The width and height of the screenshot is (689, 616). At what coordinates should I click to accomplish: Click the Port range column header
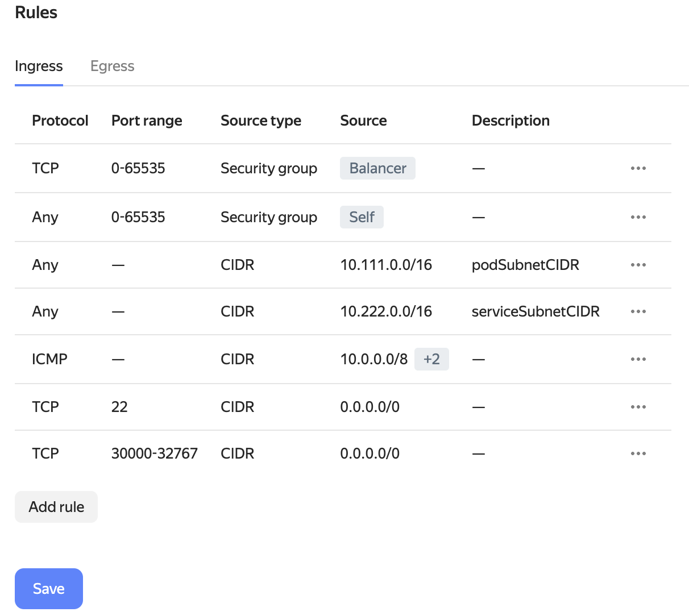click(x=147, y=120)
